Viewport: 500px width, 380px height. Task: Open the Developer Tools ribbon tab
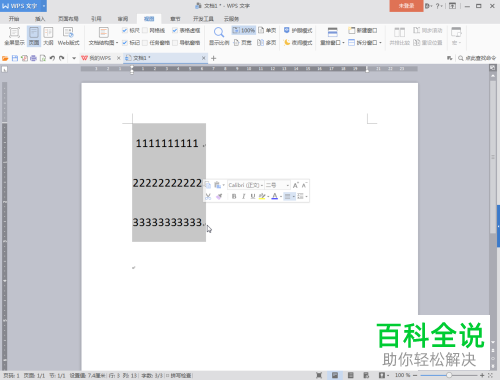[x=203, y=19]
